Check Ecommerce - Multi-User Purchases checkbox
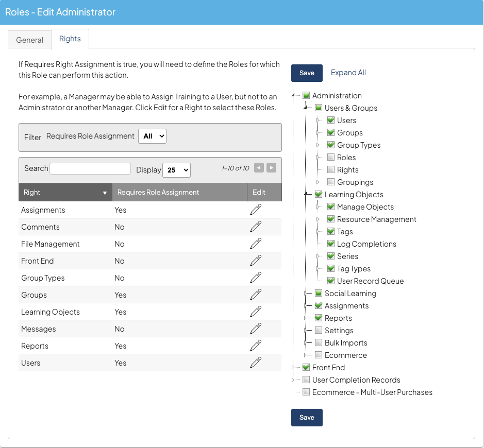The height and width of the screenshot is (448, 484). (306, 392)
